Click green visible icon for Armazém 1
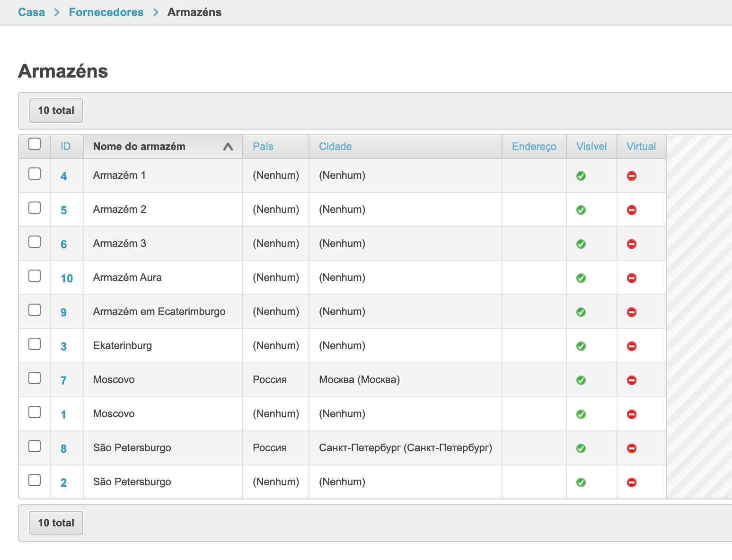The image size is (732, 560). click(x=581, y=176)
